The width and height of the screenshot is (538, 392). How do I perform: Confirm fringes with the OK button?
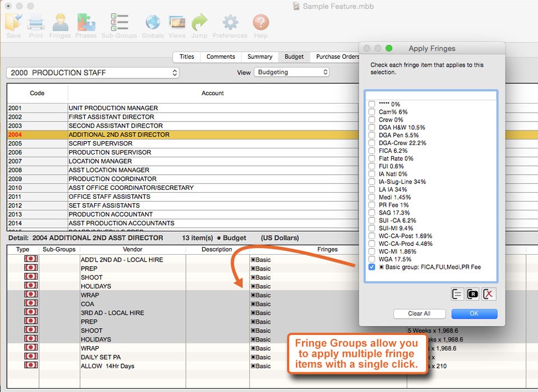click(x=474, y=314)
